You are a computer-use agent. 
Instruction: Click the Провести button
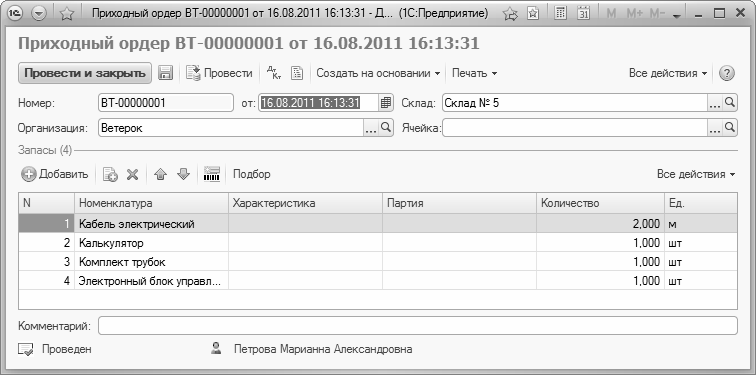(219, 73)
